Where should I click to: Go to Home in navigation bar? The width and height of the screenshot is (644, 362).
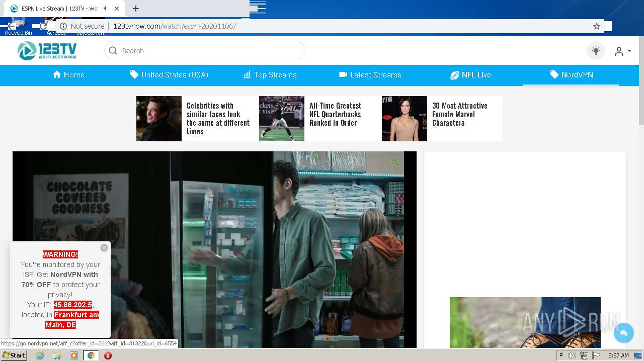(68, 75)
